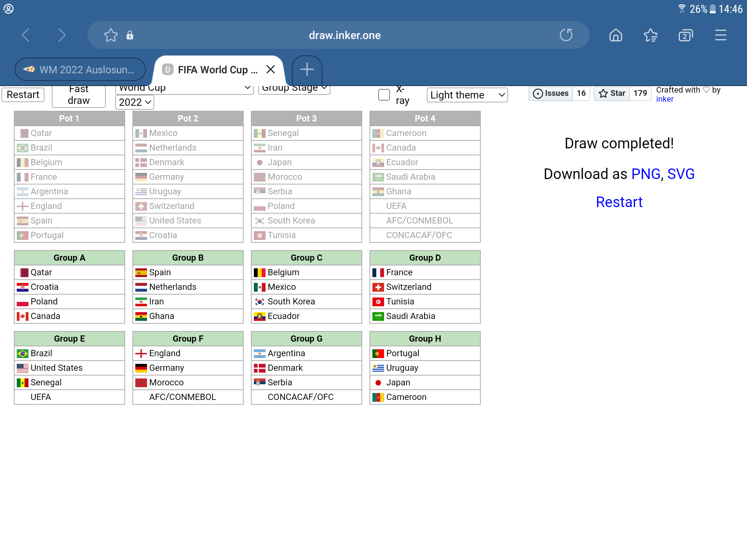Image resolution: width=747 pixels, height=560 pixels.
Task: Click the Canada flag in Group A
Action: 23,316
